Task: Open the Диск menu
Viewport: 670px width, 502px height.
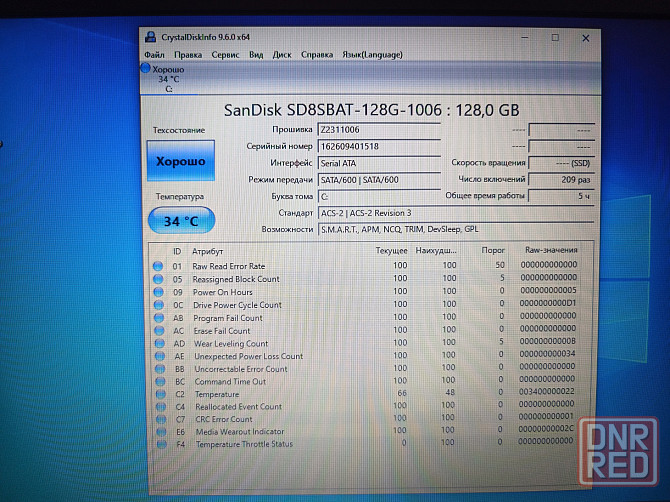Action: click(x=282, y=55)
